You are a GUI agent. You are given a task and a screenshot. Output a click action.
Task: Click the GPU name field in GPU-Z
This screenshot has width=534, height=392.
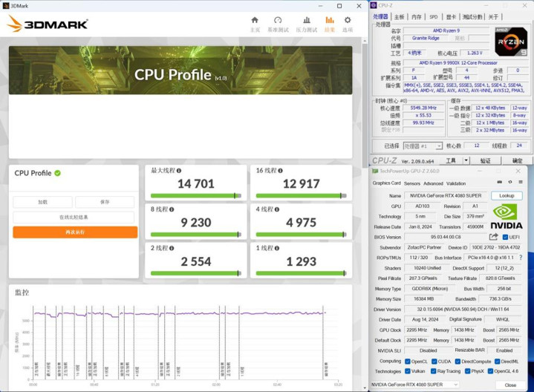446,195
